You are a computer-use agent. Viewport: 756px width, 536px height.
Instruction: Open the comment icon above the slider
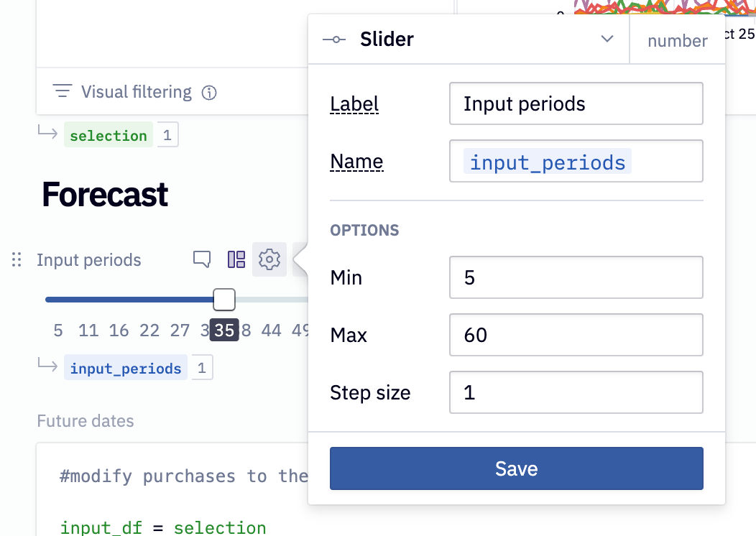coord(202,259)
